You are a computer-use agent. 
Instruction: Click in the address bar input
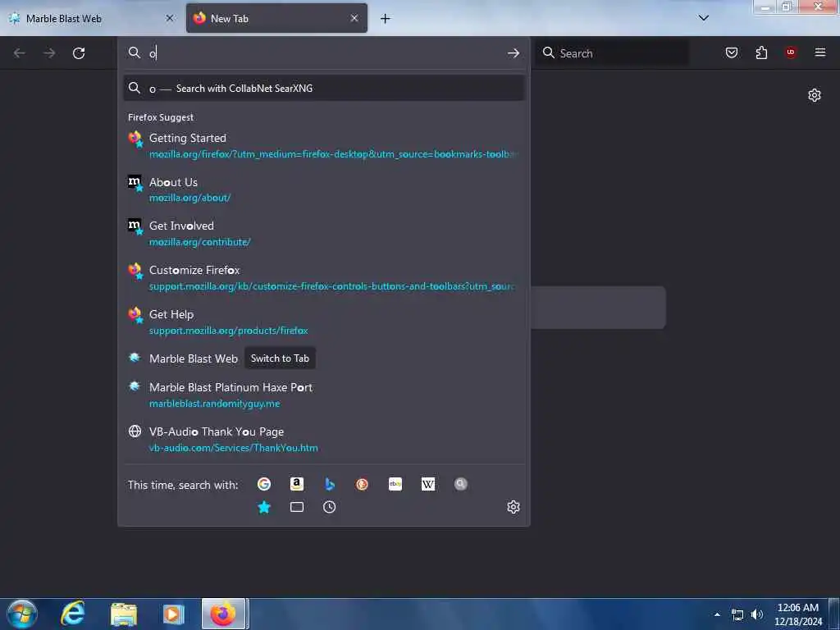(x=322, y=53)
